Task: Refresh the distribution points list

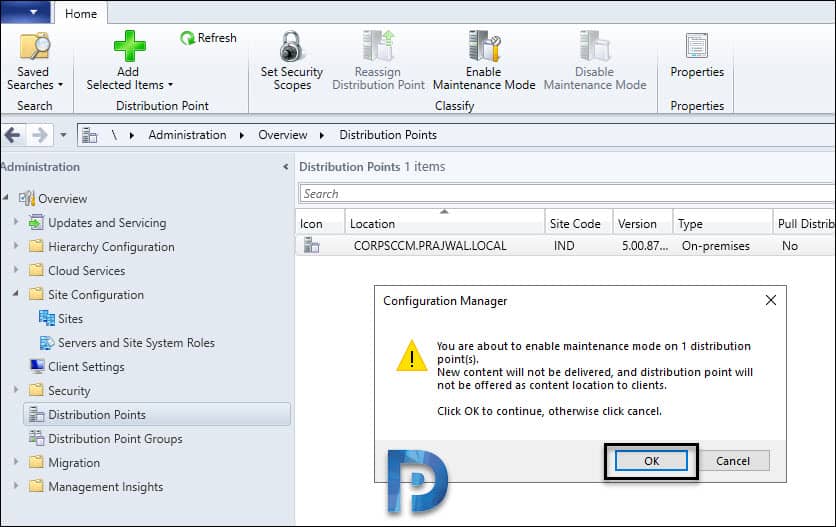Action: (208, 38)
